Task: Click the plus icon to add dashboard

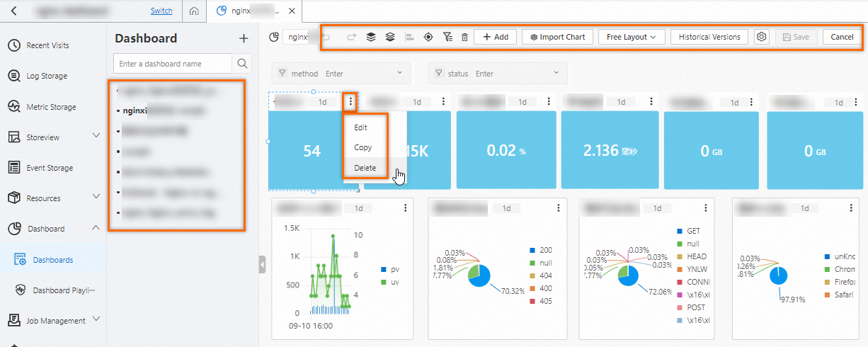Action: [244, 38]
